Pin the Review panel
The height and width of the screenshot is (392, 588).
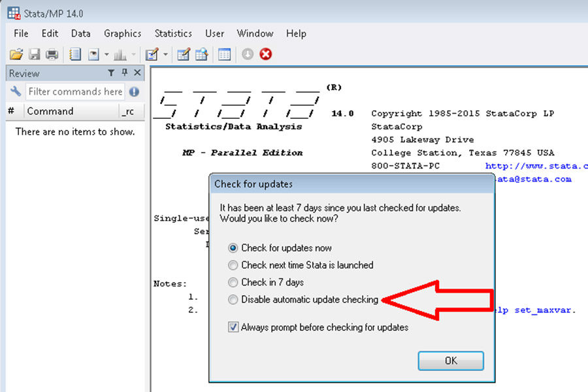[x=125, y=73]
